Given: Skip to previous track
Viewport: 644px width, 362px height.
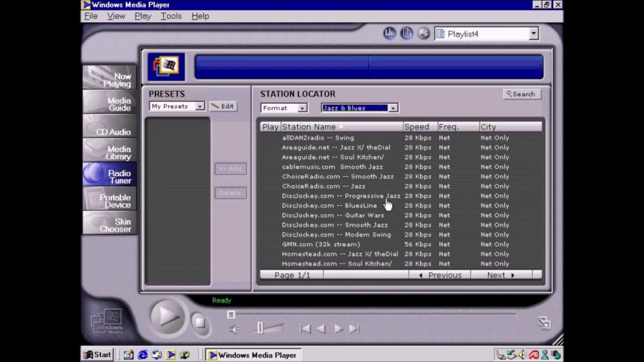Looking at the screenshot, I should click(x=305, y=329).
